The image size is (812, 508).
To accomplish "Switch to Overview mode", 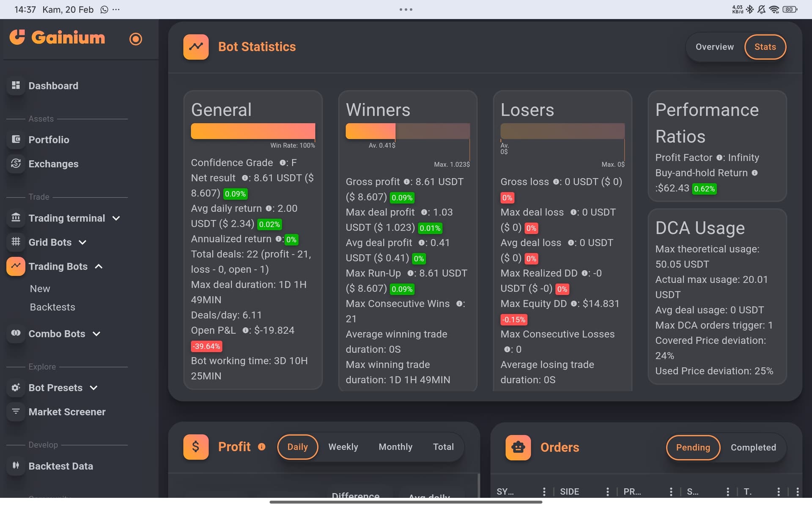I will tap(714, 47).
